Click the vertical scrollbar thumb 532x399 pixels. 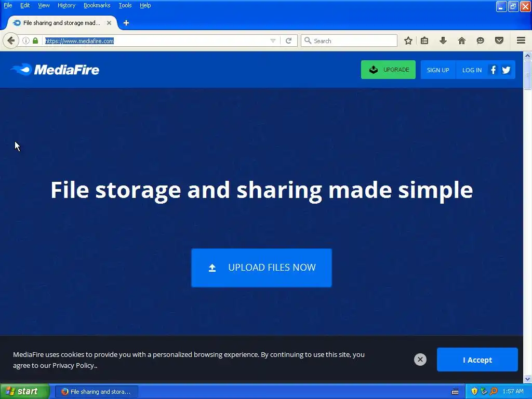(528, 75)
